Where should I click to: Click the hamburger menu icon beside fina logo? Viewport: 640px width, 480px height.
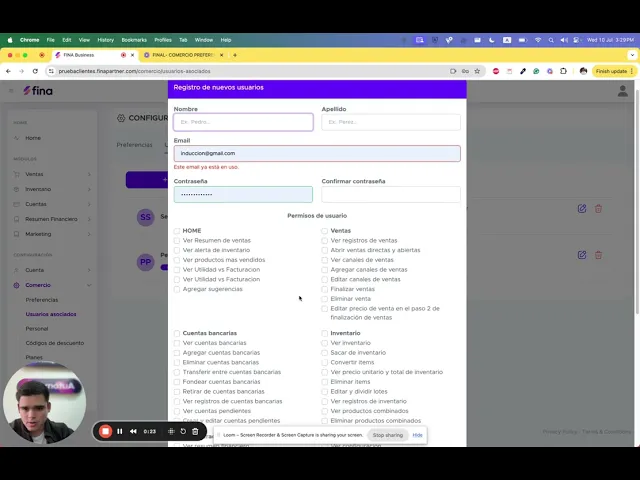click(x=11, y=91)
